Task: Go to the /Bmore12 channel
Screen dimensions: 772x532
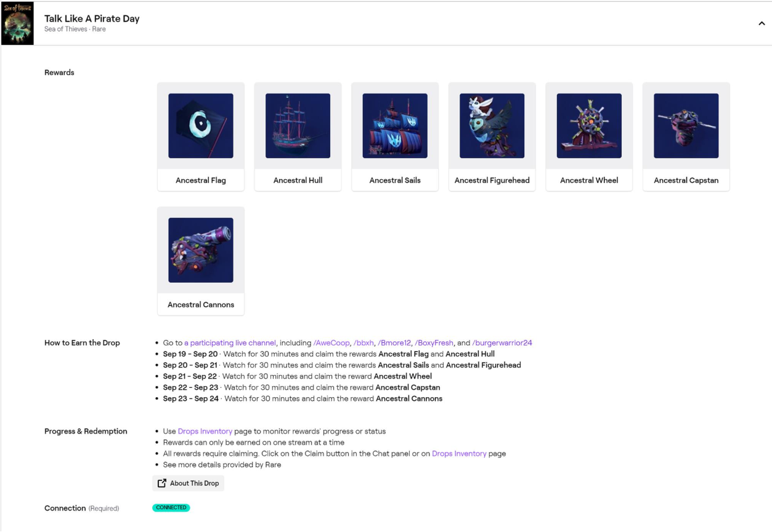Action: [394, 343]
